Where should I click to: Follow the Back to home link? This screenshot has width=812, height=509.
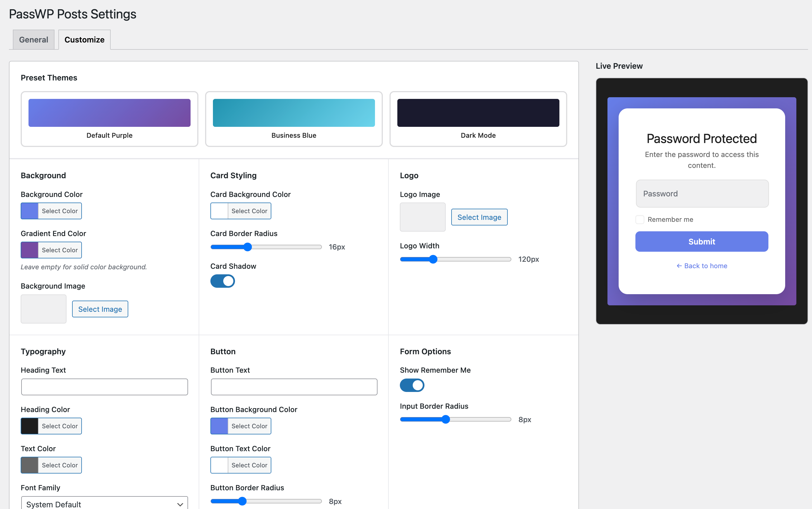tap(702, 266)
